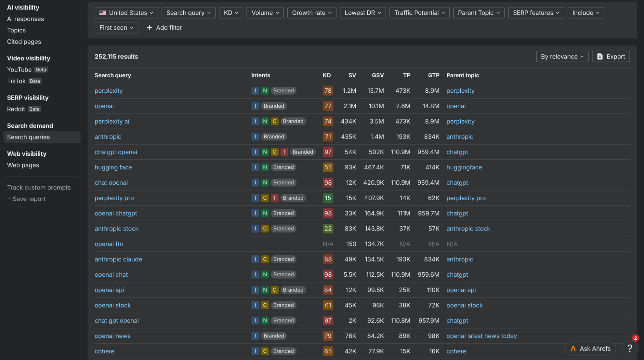
Task: Export the search query results
Action: tap(611, 57)
